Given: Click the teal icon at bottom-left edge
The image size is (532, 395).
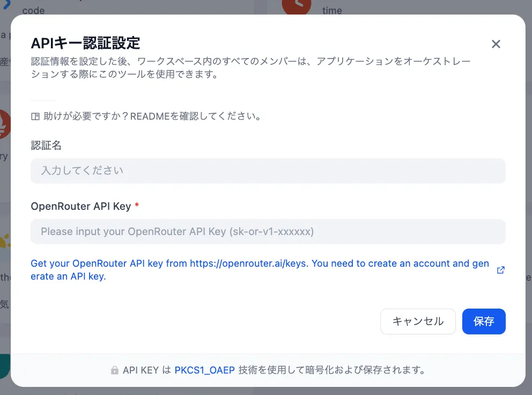Looking at the screenshot, I should click(5, 366).
